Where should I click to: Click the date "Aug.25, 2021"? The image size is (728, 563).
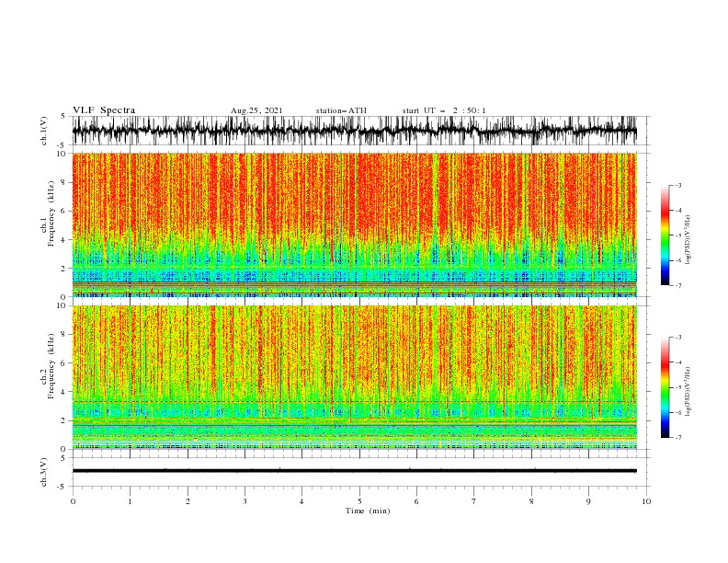(x=256, y=110)
